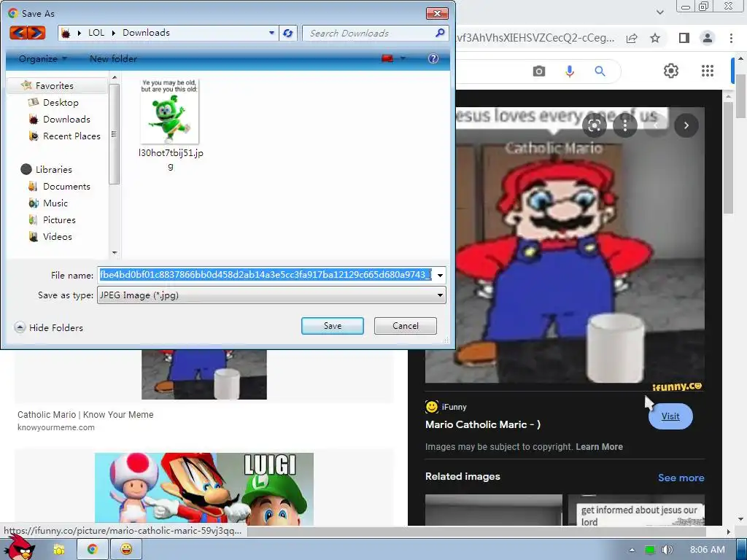Screen dimensions: 747x560
Task: Open Chrome tab search chevron
Action: (659, 12)
